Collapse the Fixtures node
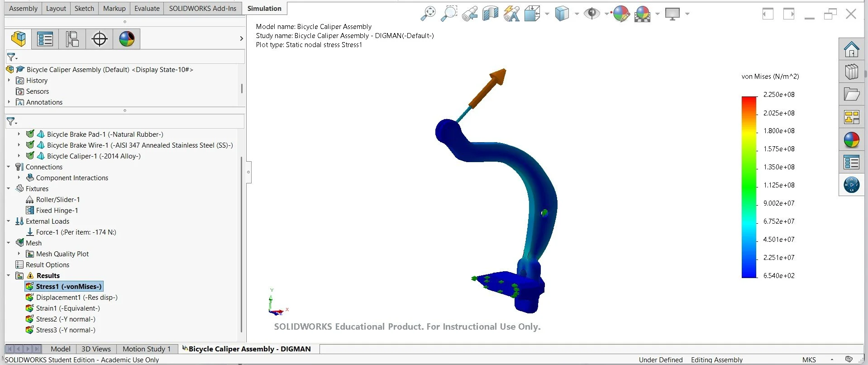Image resolution: width=868 pixels, height=365 pixels. (x=9, y=188)
